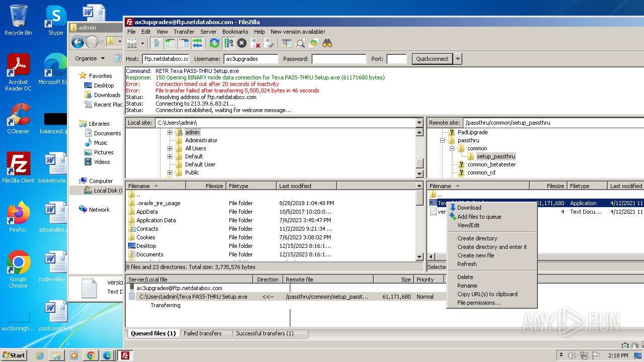This screenshot has height=362, width=644.
Task: Click the Quickconnect button
Action: [432, 59]
